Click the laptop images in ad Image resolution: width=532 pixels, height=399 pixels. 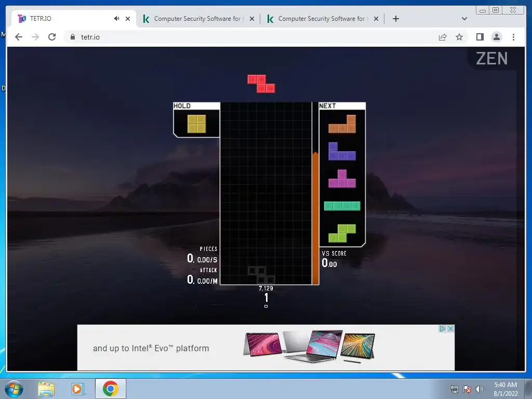point(309,347)
